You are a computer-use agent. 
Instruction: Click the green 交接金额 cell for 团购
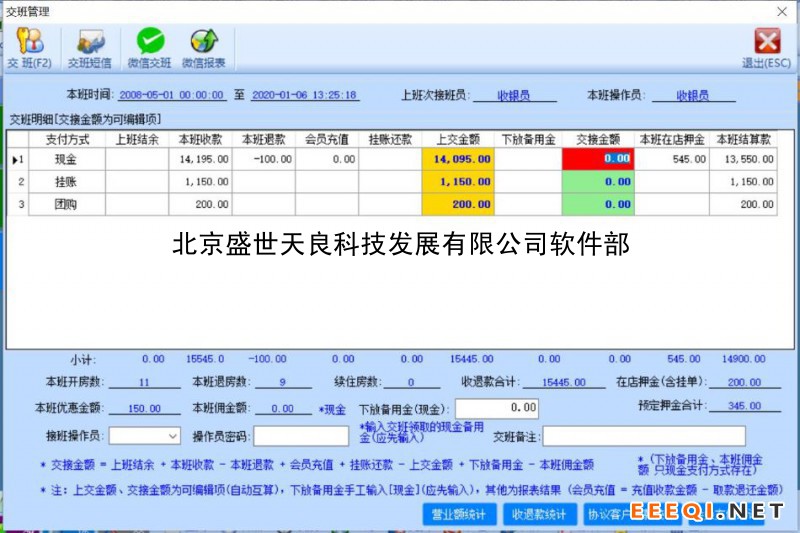598,205
